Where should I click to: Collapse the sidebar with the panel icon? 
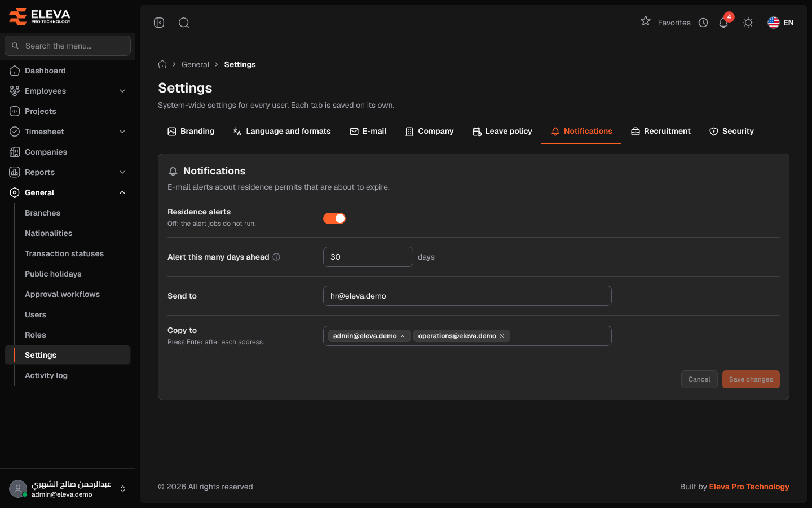point(159,23)
